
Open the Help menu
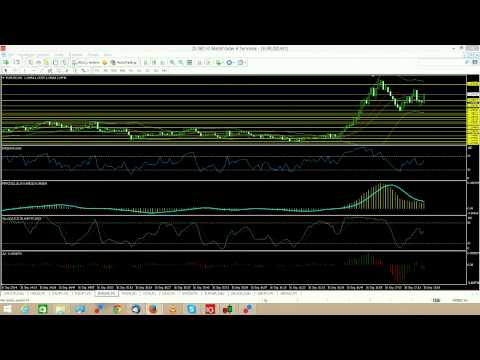[x=108, y=54]
